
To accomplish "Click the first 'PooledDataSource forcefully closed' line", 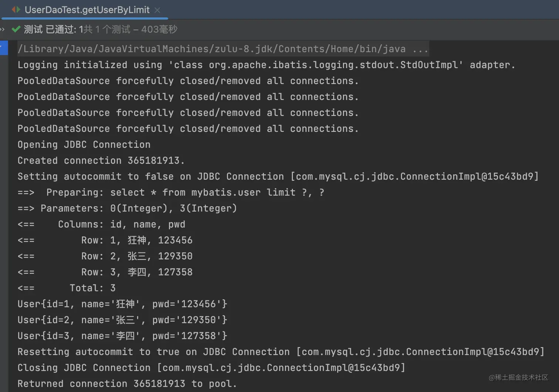I will 188,81.
